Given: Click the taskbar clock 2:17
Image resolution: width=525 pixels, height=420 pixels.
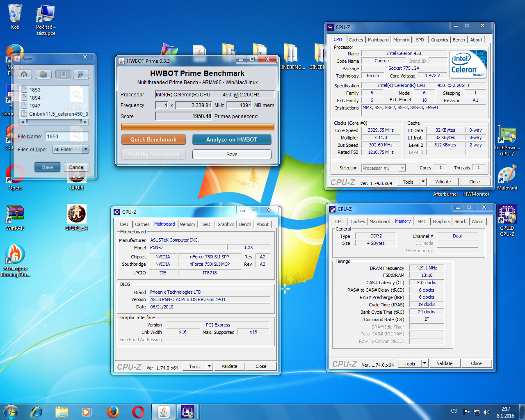Looking at the screenshot, I should click(x=506, y=409).
